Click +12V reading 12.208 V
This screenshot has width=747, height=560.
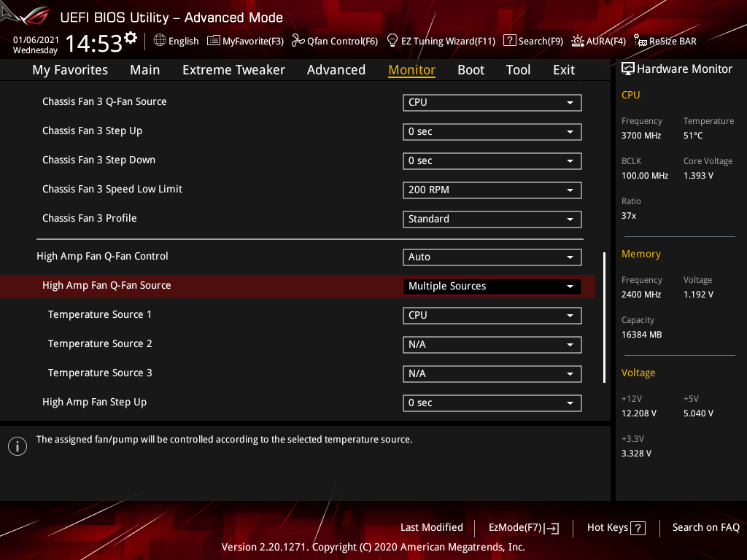[x=639, y=413]
